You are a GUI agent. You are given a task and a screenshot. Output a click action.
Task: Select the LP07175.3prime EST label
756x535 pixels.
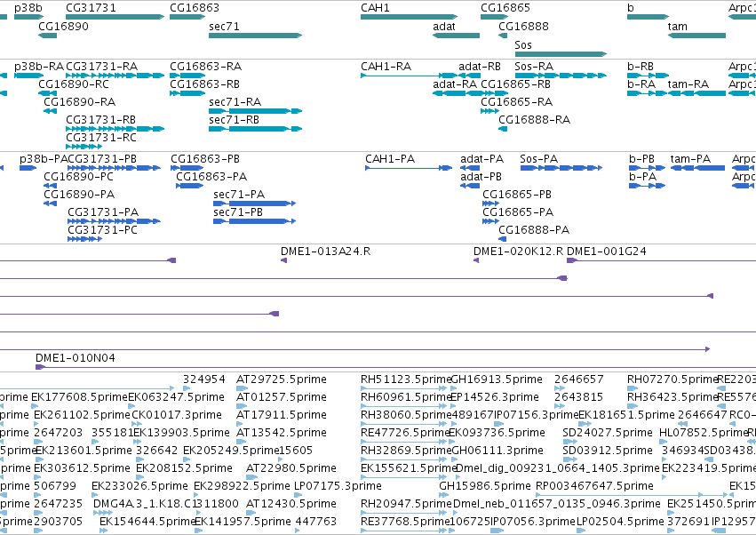[338, 486]
